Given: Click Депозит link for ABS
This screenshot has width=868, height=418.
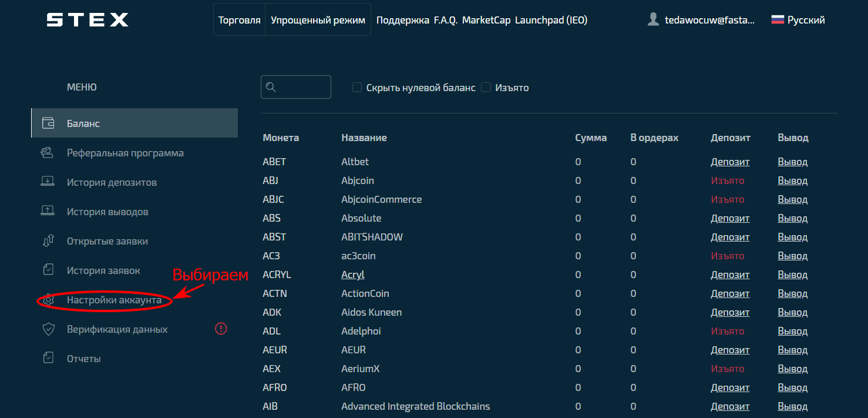Looking at the screenshot, I should pos(730,218).
